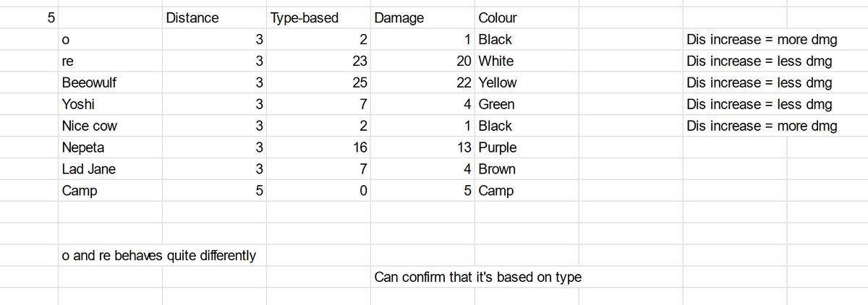Select the Damage value 13 cell
868x305 pixels.
tap(464, 147)
